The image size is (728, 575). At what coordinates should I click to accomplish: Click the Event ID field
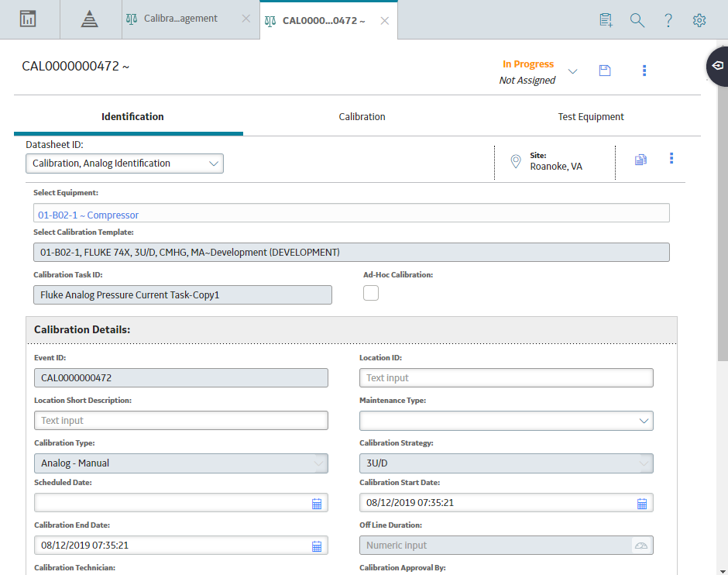pyautogui.click(x=181, y=378)
